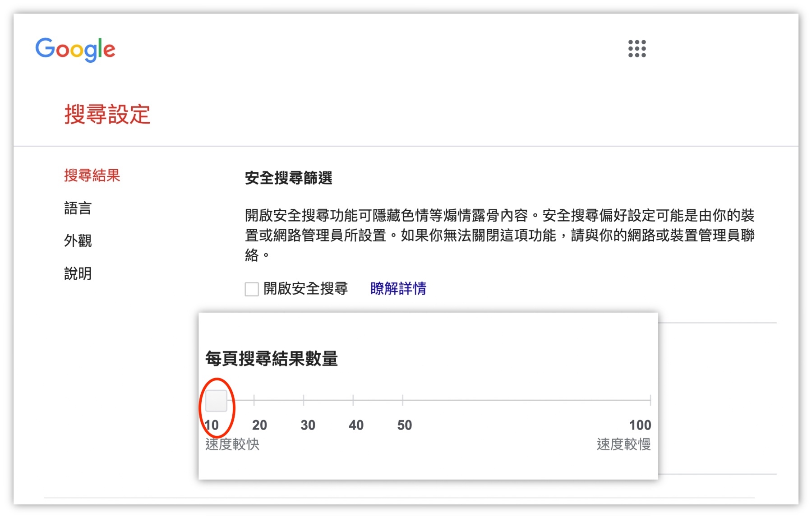The height and width of the screenshot is (518, 812).
Task: Click the Google logo
Action: click(x=75, y=50)
